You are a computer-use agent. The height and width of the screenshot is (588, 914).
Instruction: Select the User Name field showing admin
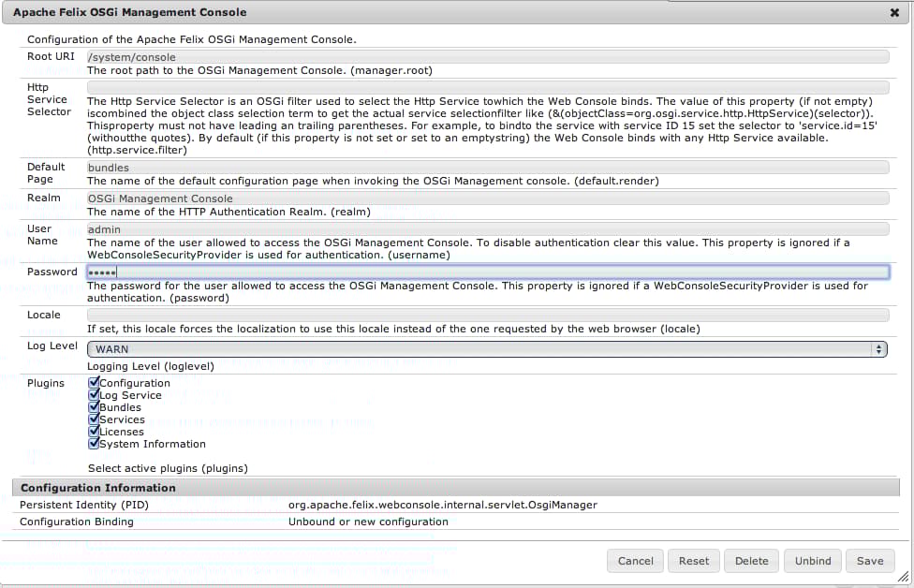487,228
